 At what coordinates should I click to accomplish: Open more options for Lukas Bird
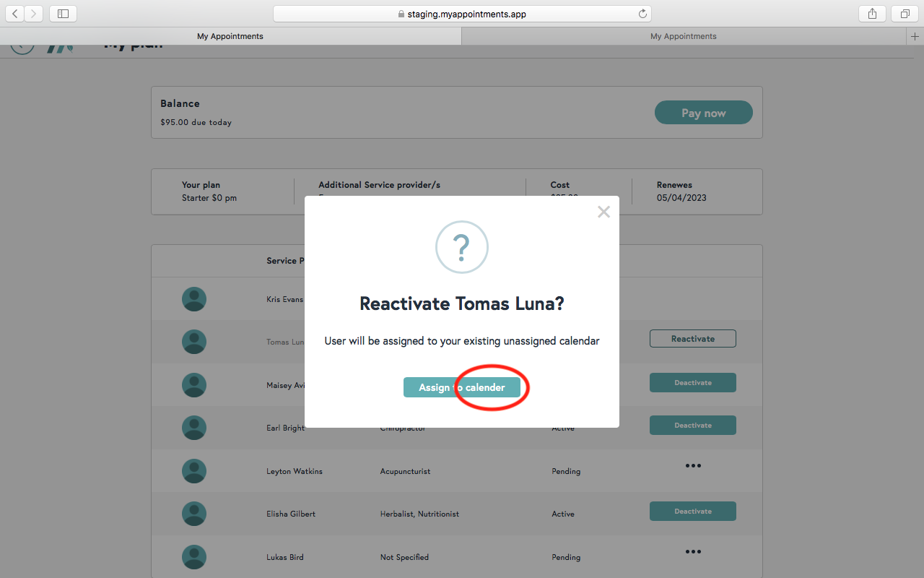click(692, 552)
